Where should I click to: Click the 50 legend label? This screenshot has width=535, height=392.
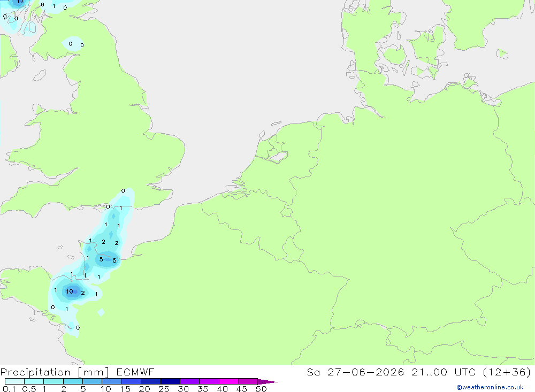261,389
